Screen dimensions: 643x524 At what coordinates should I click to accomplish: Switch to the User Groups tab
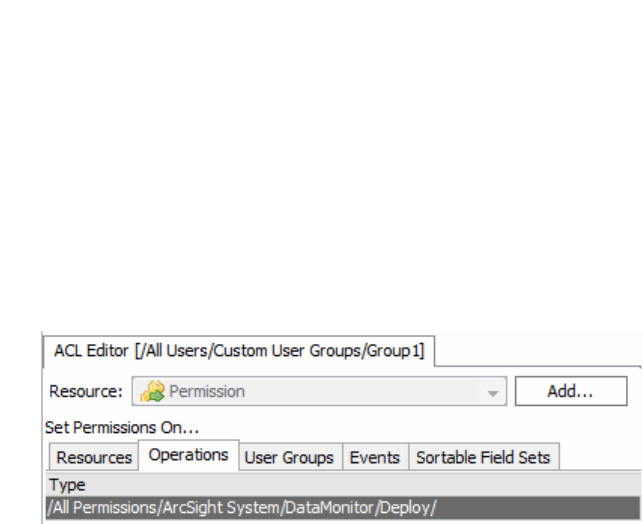pyautogui.click(x=289, y=457)
